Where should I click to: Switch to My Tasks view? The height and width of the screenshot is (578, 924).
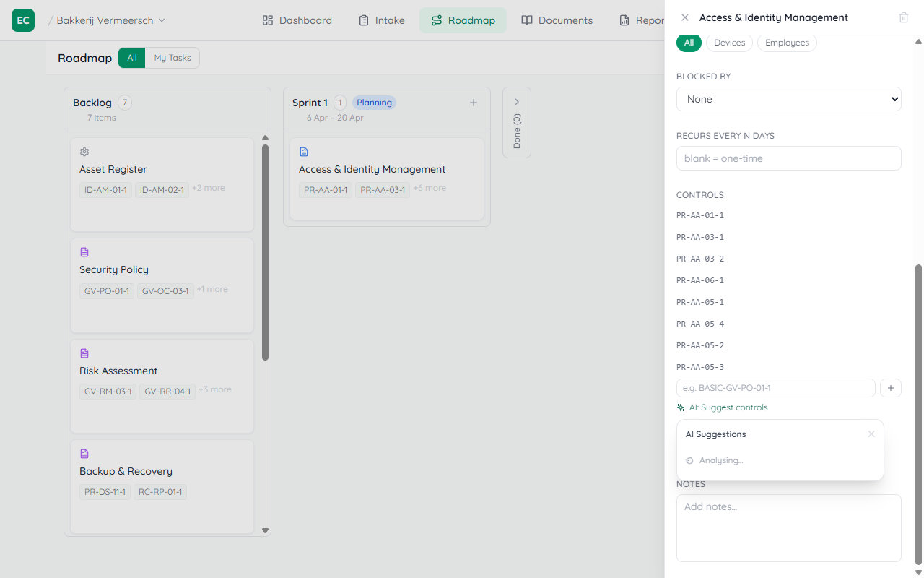coord(172,57)
